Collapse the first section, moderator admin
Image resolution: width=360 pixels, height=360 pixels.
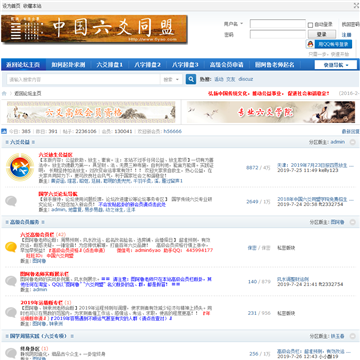tap(353, 142)
